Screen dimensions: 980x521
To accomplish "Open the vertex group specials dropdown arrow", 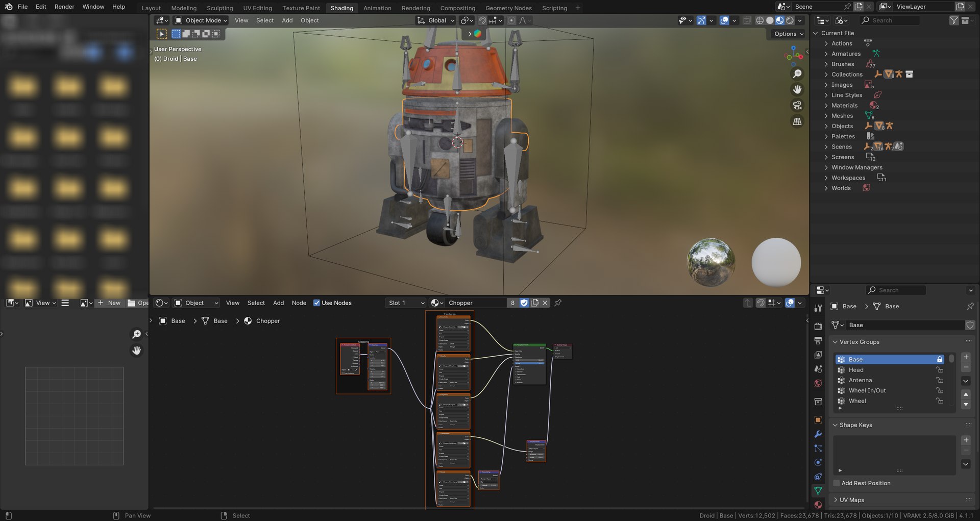I will click(966, 381).
